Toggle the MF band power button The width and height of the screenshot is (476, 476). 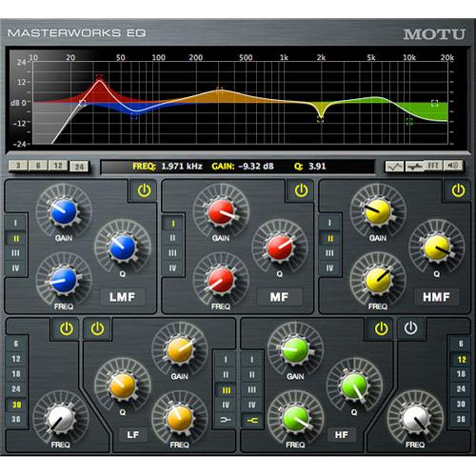point(301,190)
